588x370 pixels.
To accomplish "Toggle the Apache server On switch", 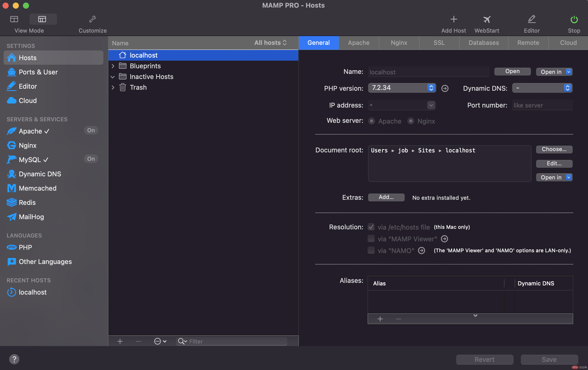I will [x=91, y=130].
